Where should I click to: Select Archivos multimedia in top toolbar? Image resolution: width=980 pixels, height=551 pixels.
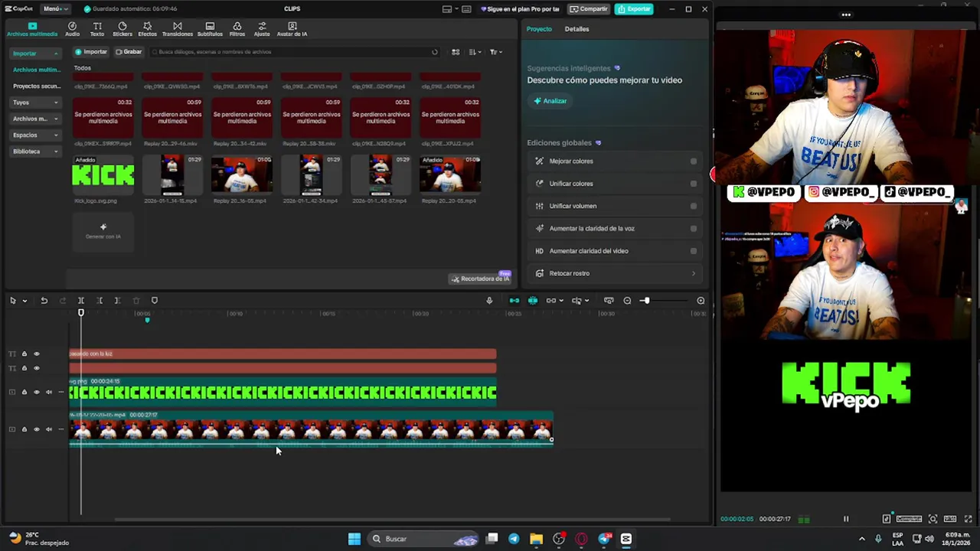(32, 29)
